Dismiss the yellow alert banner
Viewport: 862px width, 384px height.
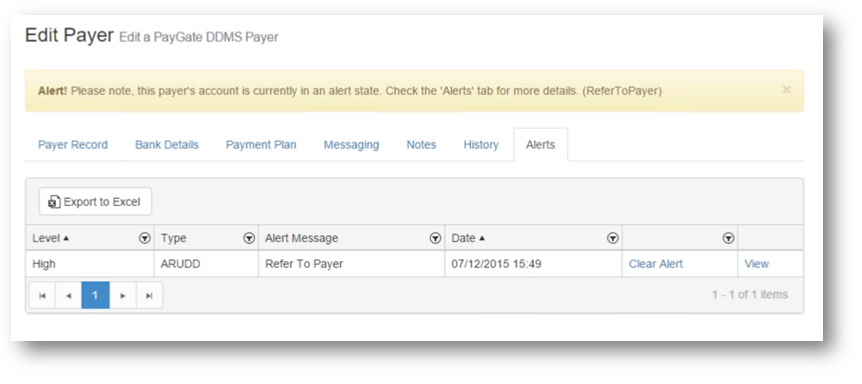pyautogui.click(x=787, y=90)
